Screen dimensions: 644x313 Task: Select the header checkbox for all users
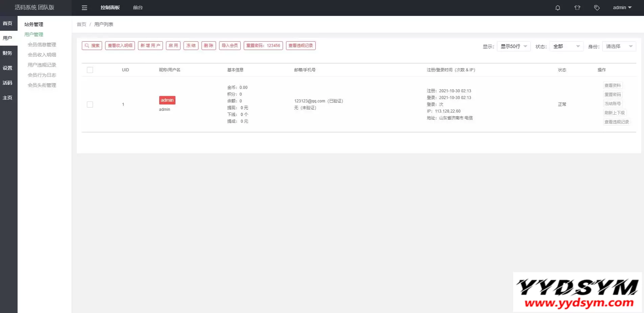tap(90, 70)
